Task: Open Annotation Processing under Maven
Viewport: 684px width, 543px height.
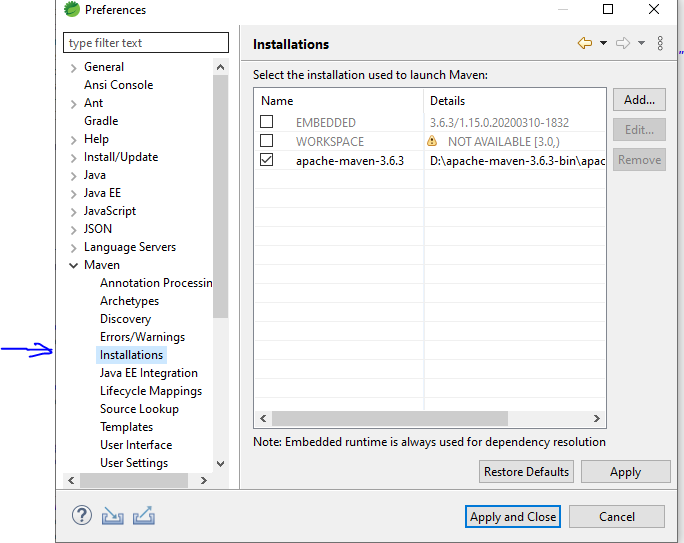Action: 156,283
